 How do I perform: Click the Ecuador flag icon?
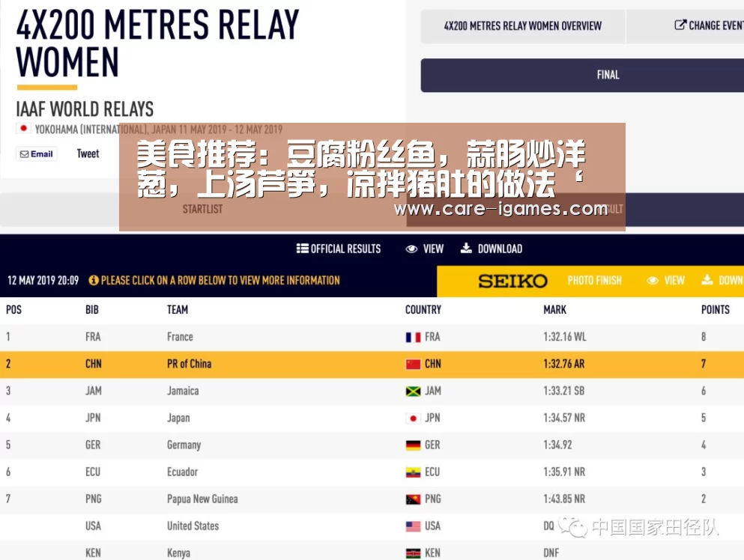pyautogui.click(x=413, y=472)
